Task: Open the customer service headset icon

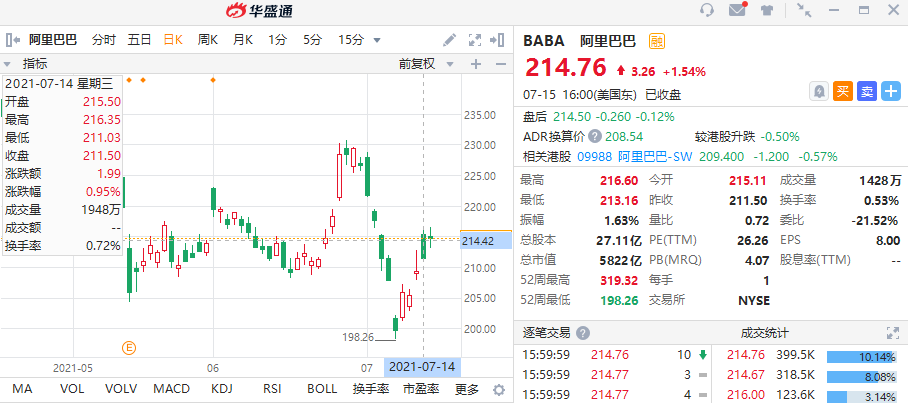Action: (707, 10)
